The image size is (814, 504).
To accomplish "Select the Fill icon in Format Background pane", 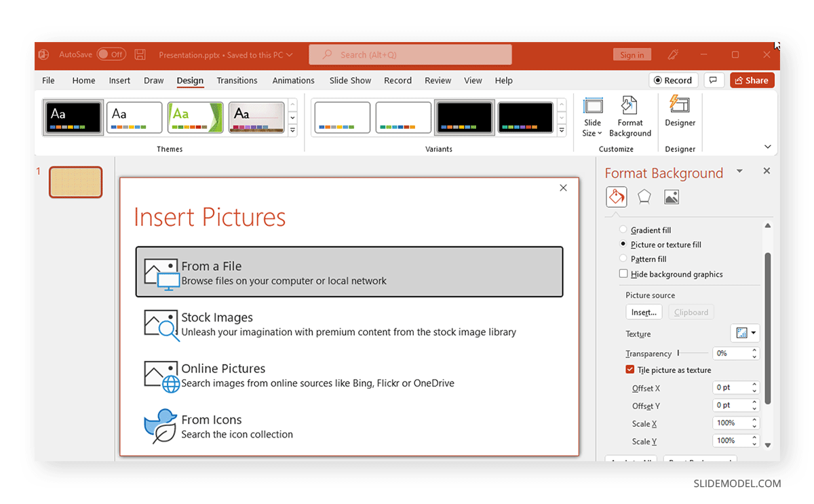I will [x=616, y=196].
